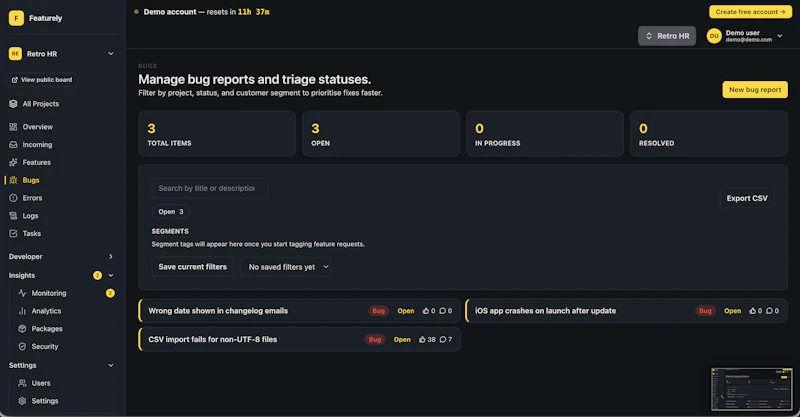Image resolution: width=800 pixels, height=417 pixels.
Task: Open Users under Settings
Action: pyautogui.click(x=41, y=383)
